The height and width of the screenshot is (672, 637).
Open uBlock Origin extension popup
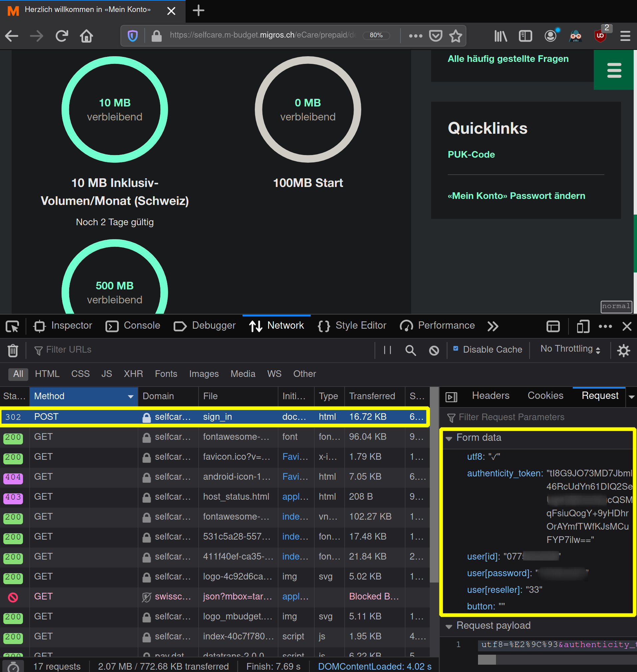600,36
